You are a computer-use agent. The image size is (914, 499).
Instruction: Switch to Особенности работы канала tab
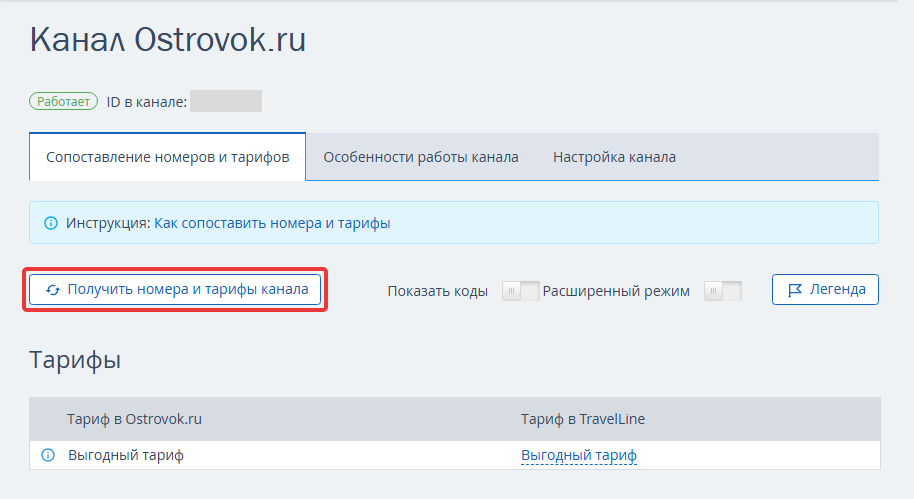click(421, 157)
